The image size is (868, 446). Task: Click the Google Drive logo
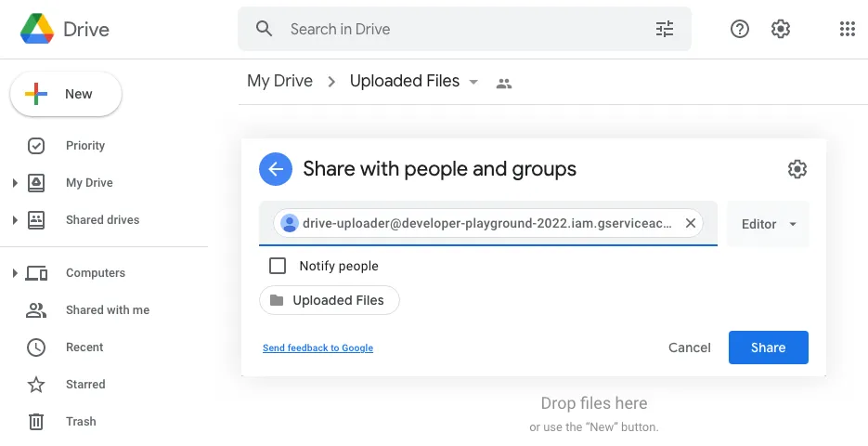pos(37,29)
